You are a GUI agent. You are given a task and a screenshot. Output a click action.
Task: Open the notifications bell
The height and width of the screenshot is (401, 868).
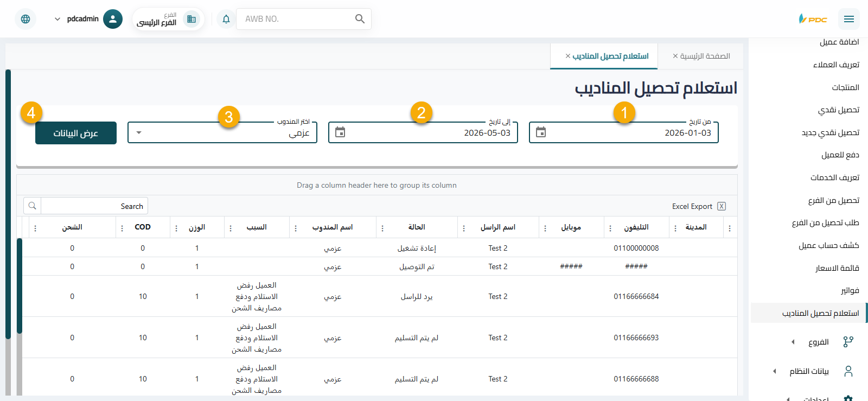226,19
